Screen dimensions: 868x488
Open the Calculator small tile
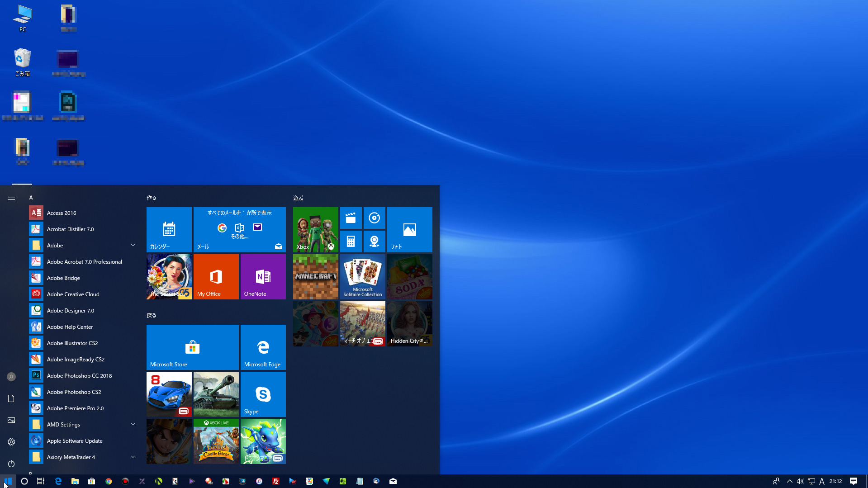click(351, 241)
